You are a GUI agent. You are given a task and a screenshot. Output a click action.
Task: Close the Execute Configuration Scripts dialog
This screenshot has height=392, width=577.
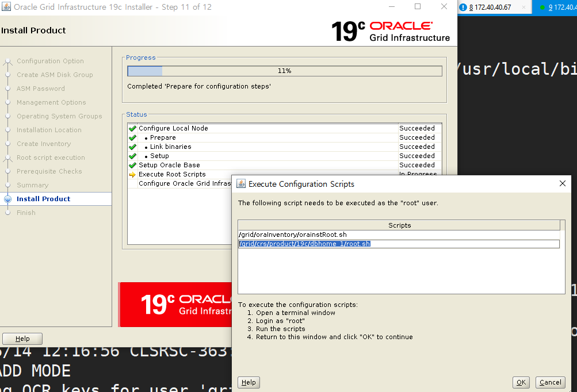[562, 183]
